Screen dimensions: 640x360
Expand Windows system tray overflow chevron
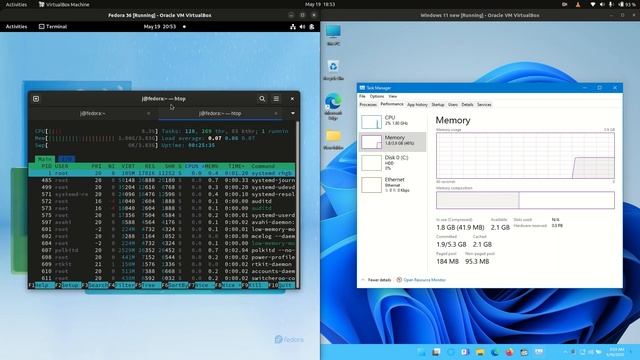(565, 352)
